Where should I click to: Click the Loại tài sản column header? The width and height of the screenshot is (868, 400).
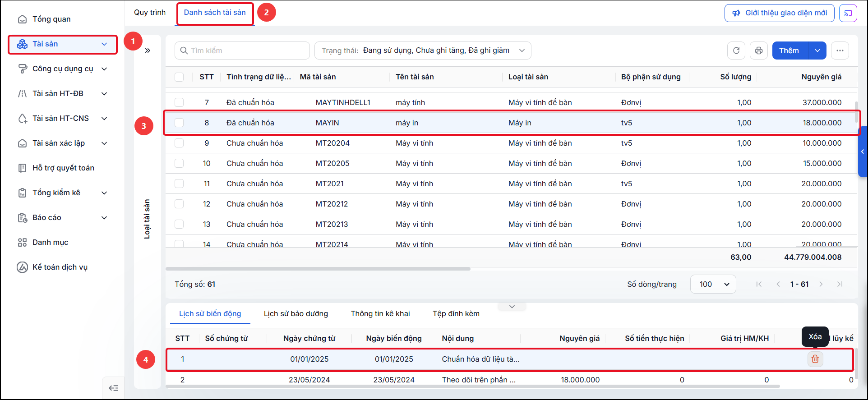pos(528,77)
